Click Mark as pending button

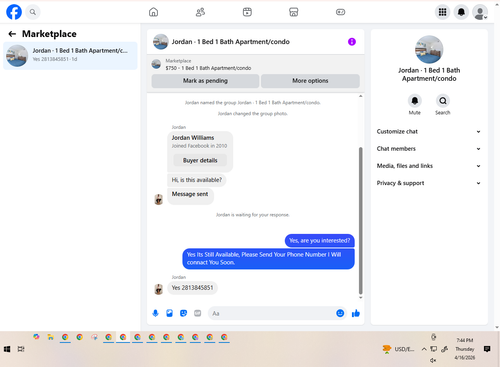[205, 81]
